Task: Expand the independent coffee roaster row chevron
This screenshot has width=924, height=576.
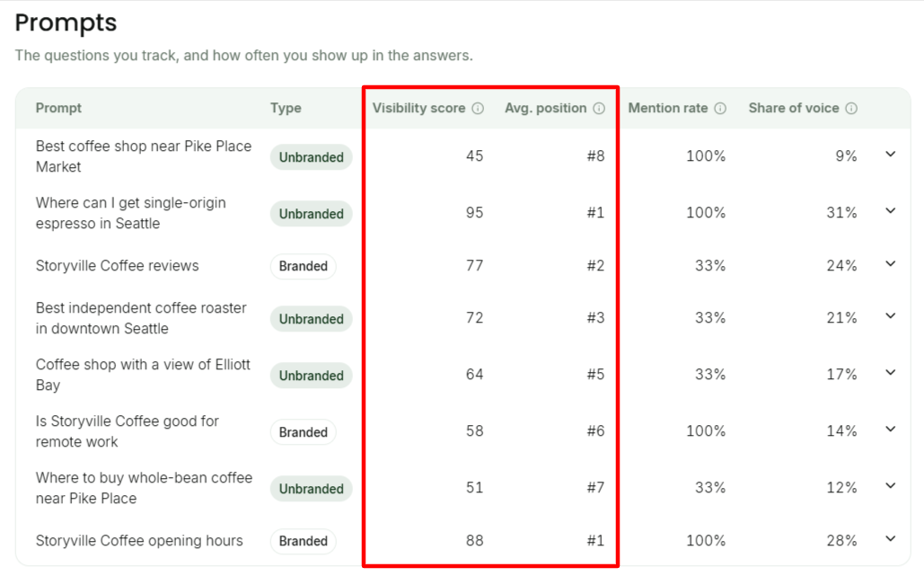Action: 891,316
